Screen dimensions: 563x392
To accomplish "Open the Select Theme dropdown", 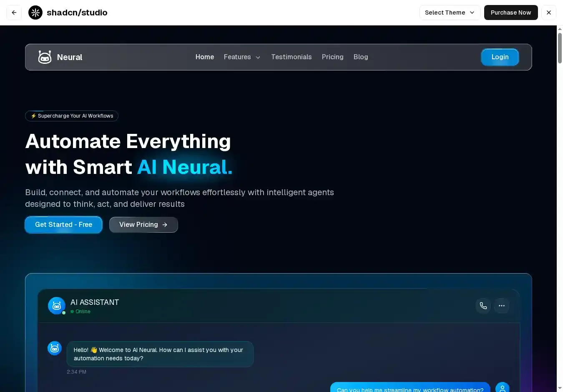I will 450,13.
